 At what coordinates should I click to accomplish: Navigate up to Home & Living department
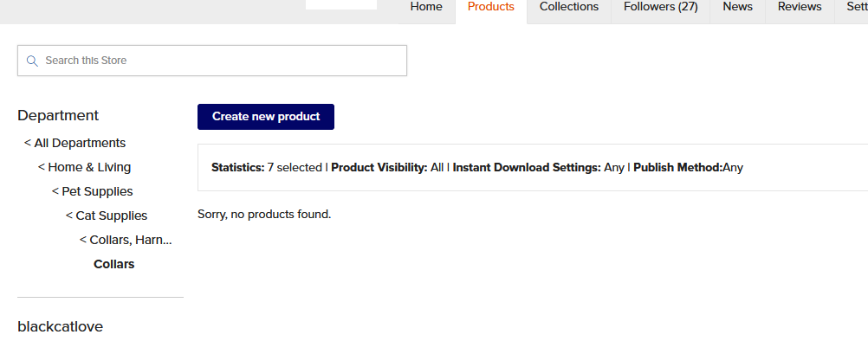(x=84, y=167)
